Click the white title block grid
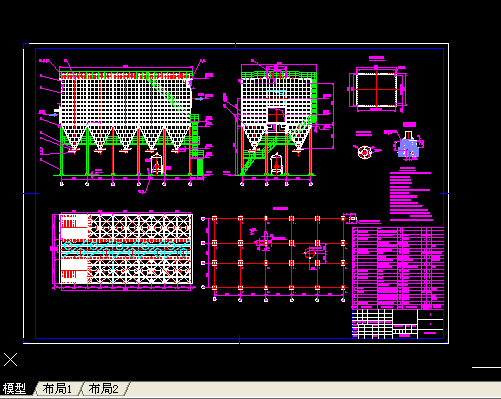501x399 pixels. (x=398, y=324)
